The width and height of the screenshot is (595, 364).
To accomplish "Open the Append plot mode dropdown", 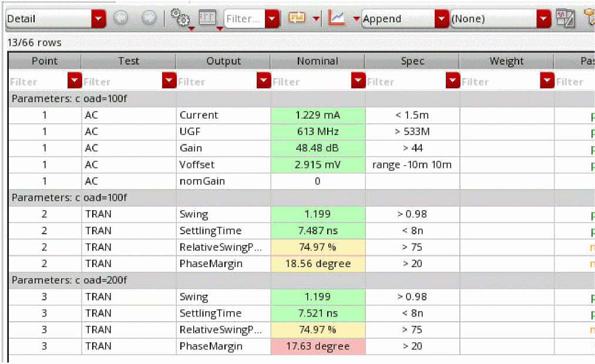I will [442, 19].
